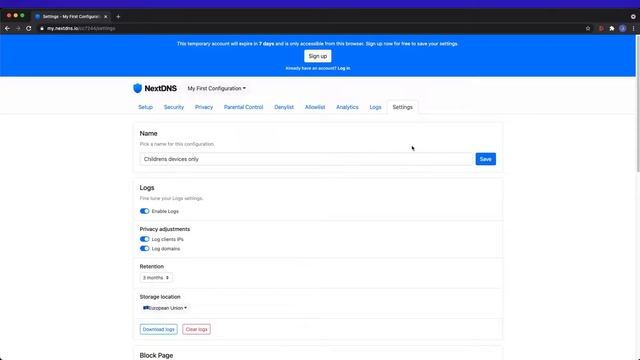The image size is (640, 360).
Task: Open the Allowlist tab
Action: tap(315, 107)
